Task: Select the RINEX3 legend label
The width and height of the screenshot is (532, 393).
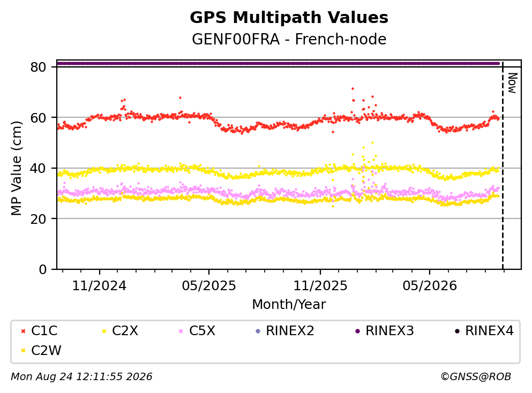Action: coord(390,331)
